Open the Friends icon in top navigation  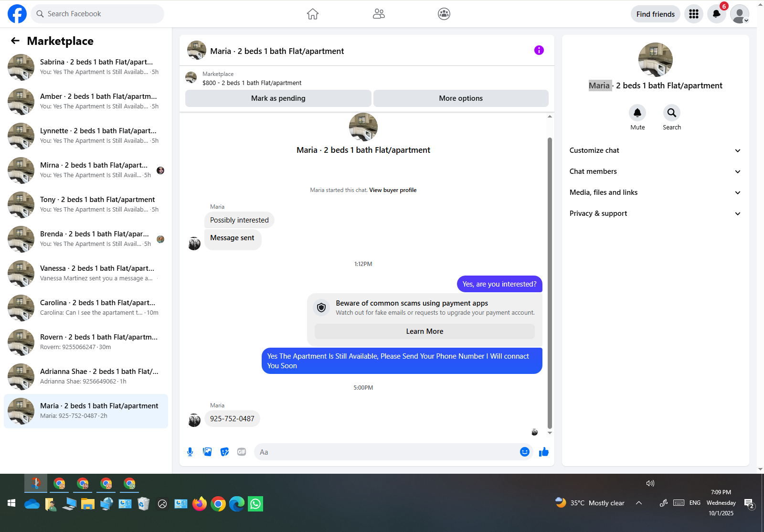tap(379, 14)
